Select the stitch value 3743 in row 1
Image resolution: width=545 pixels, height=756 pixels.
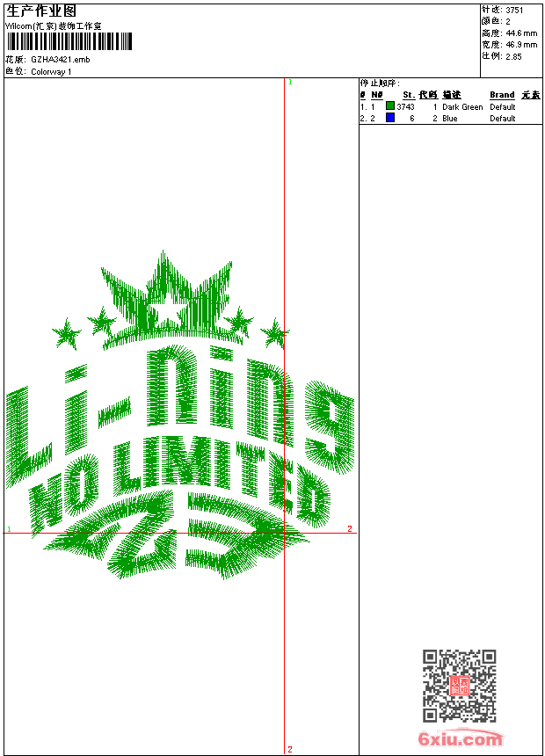tap(405, 106)
